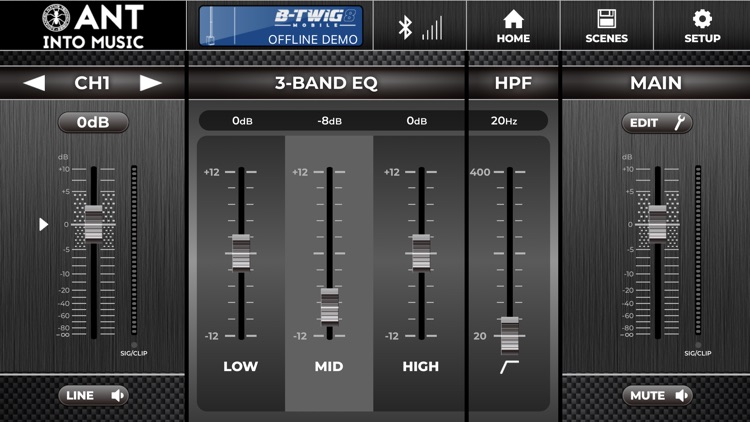The height and width of the screenshot is (422, 750).
Task: Toggle the MAIN Mute button
Action: click(x=657, y=396)
